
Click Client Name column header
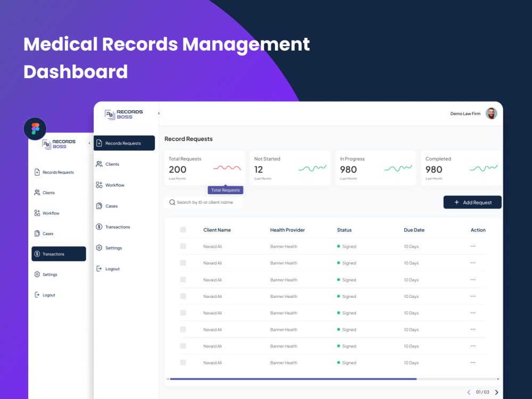[x=217, y=230]
